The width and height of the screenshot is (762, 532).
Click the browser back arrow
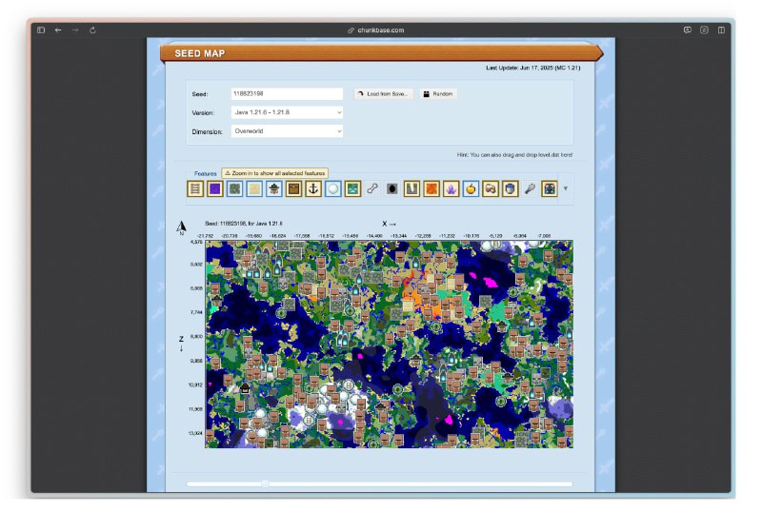click(58, 30)
